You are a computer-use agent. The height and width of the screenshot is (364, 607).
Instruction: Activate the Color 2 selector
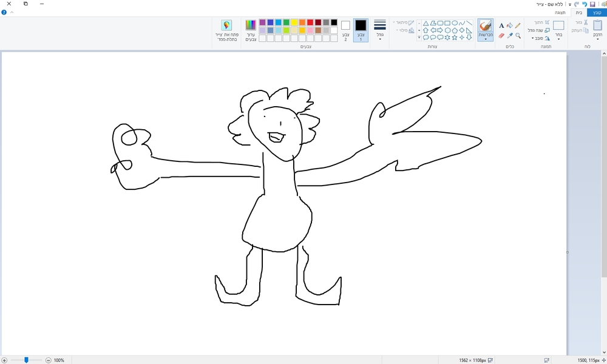click(x=345, y=30)
